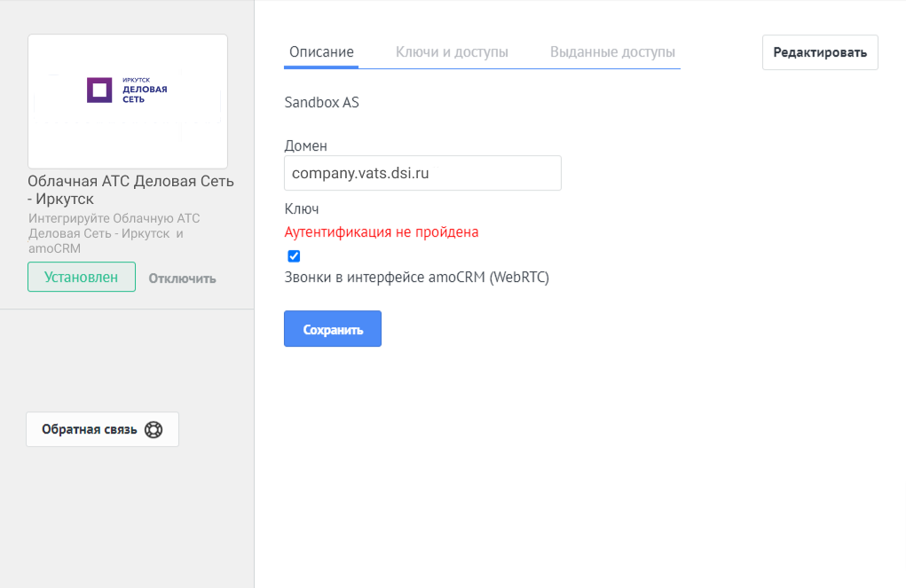Save settings with the Сохранить button

click(x=333, y=329)
